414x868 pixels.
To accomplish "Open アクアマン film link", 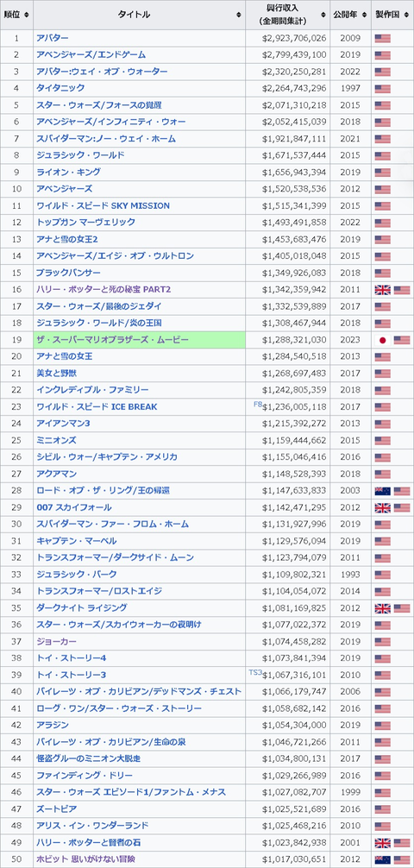I will pyautogui.click(x=56, y=474).
